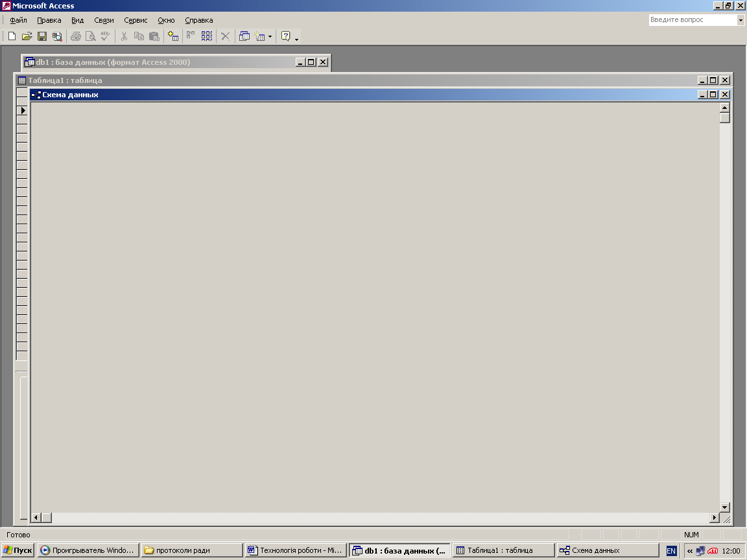This screenshot has height=560, width=747.
Task: Click the Spelling check icon
Action: pos(105,36)
